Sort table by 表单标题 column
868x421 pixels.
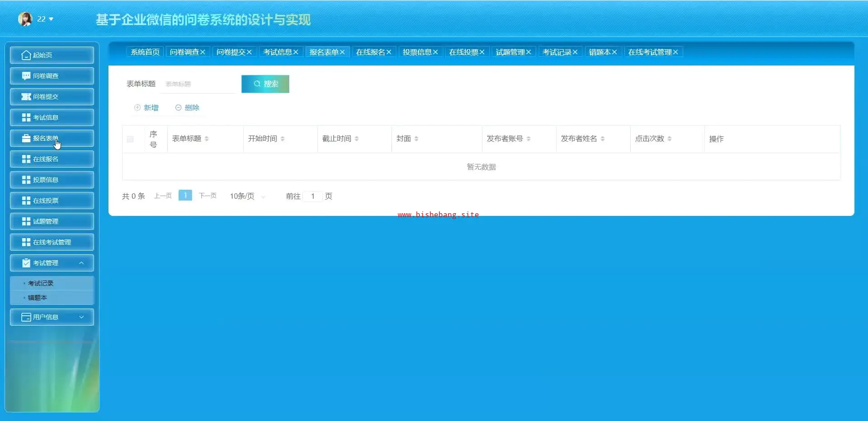[207, 139]
